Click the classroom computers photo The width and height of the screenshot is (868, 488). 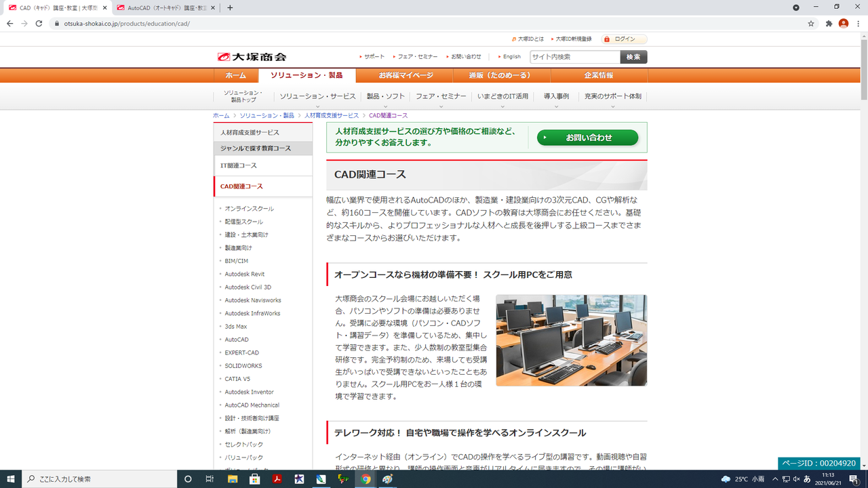tap(571, 340)
